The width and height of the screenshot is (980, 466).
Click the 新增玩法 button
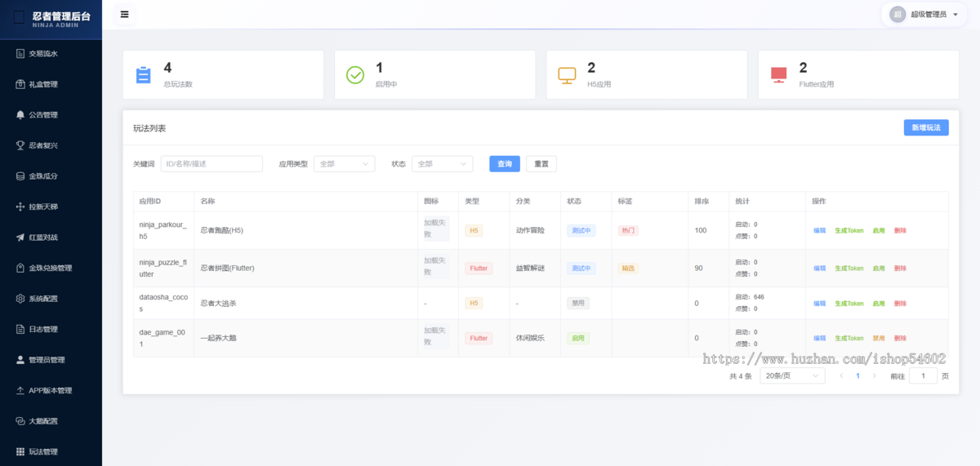(x=926, y=127)
